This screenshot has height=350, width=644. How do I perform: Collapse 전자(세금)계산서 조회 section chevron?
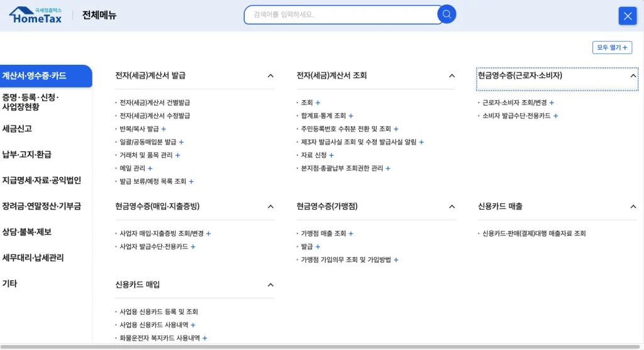[452, 76]
